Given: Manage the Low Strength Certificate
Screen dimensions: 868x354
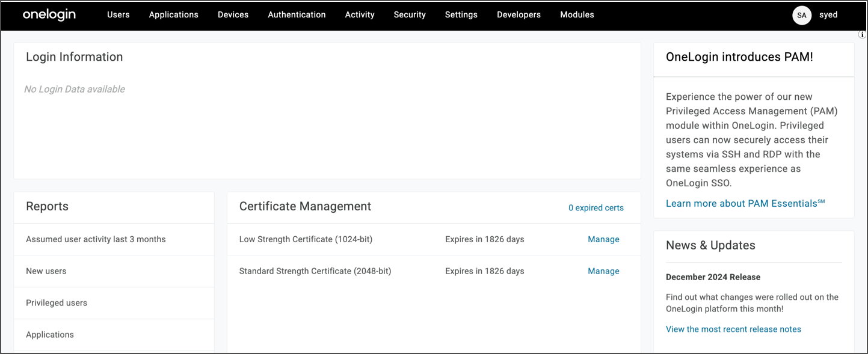Looking at the screenshot, I should [x=603, y=239].
